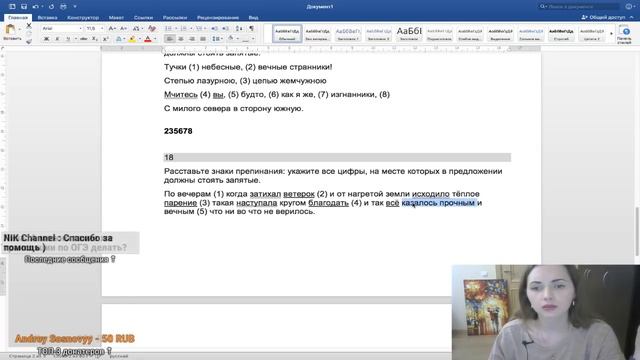Click the Cut scissors icon
This screenshot has width=640, height=360.
29,26
